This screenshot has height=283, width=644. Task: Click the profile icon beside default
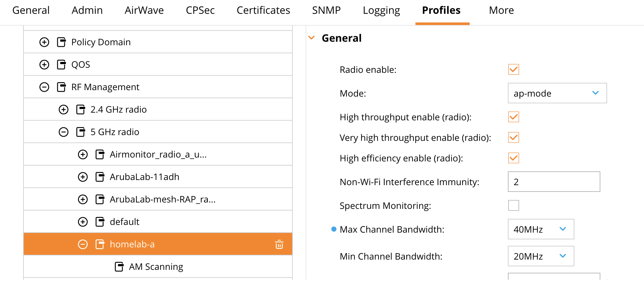100,222
